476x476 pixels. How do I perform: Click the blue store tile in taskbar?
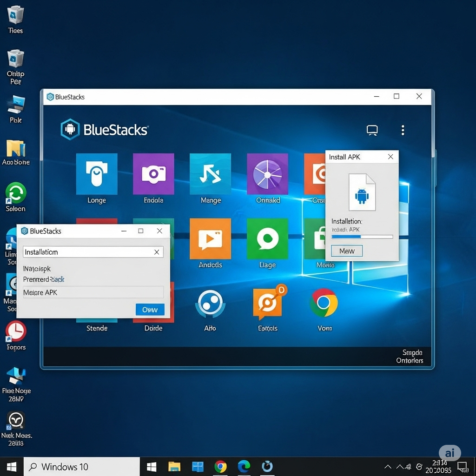pos(198,467)
